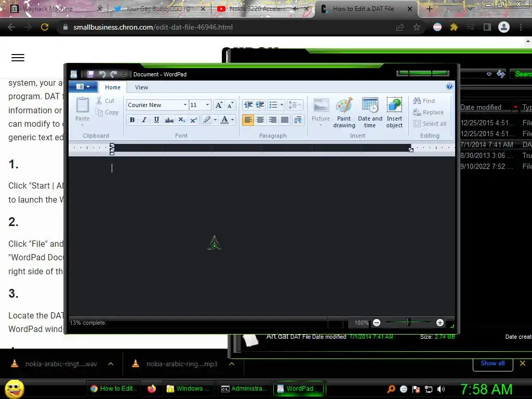Click the Chrome address bar URL
This screenshot has width=532, height=399.
(153, 27)
